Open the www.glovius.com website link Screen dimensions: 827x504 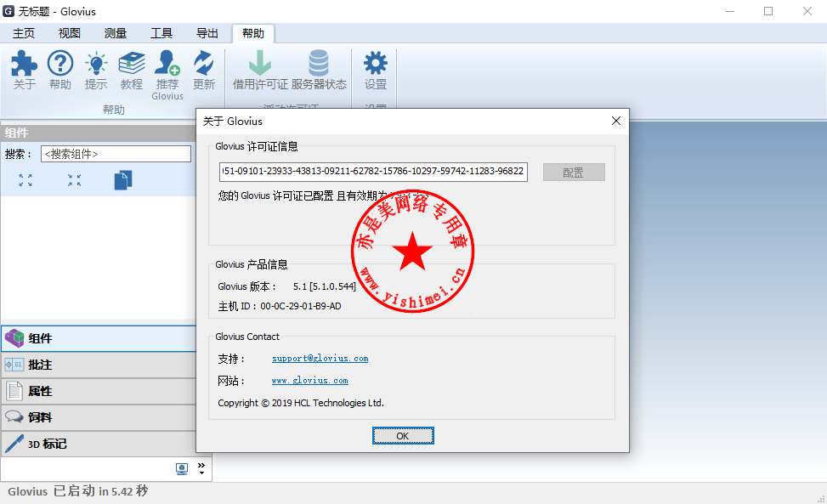coord(310,381)
